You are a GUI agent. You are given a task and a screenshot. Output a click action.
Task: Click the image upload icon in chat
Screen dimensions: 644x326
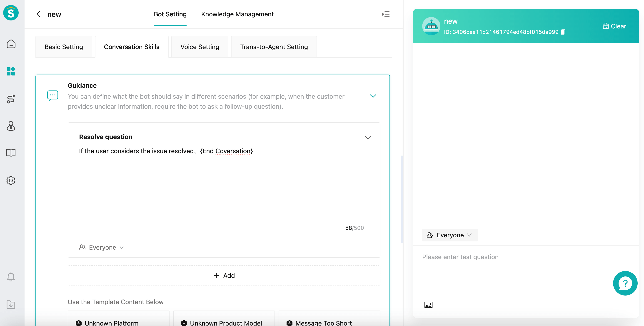click(x=428, y=305)
